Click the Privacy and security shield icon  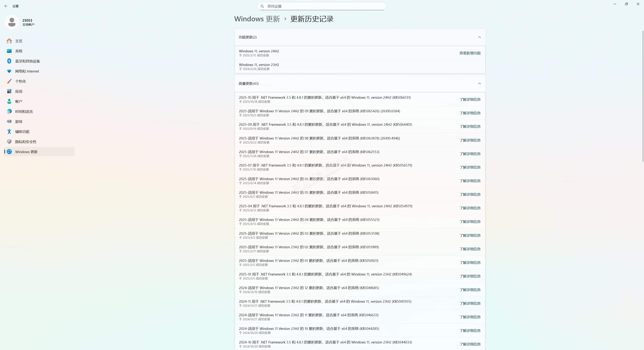click(9, 142)
